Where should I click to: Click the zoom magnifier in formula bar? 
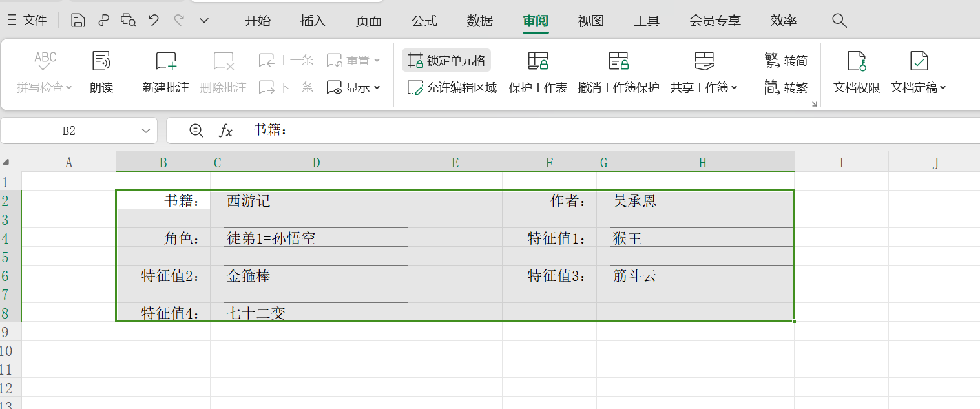pyautogui.click(x=196, y=131)
